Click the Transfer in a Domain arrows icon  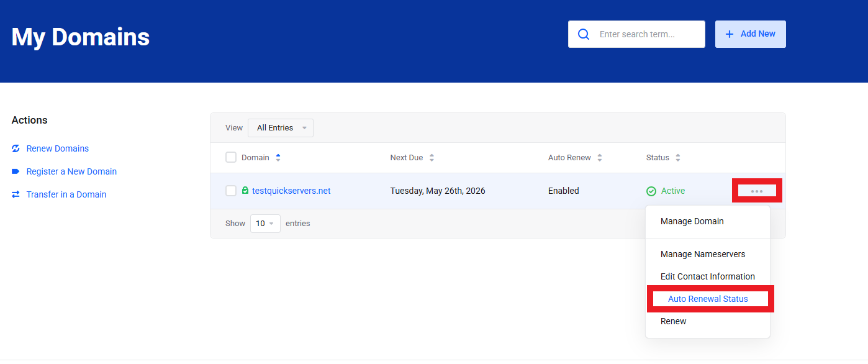click(x=16, y=194)
